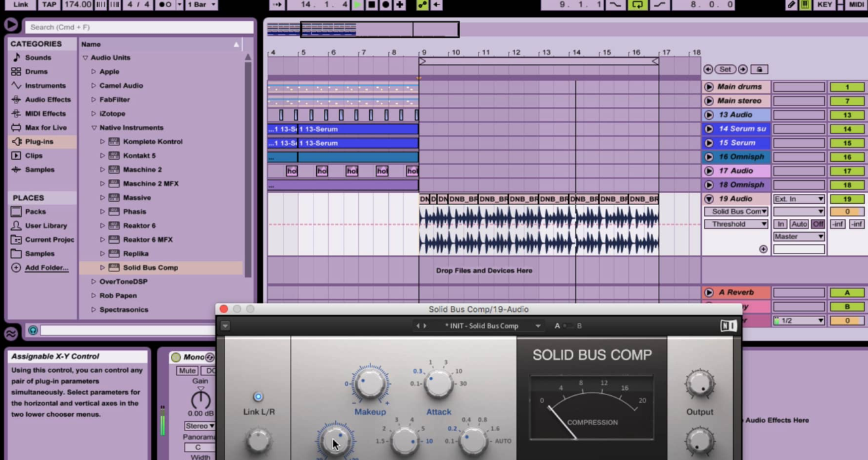Toggle the MIDI map mode
868x460 pixels.
coord(856,5)
